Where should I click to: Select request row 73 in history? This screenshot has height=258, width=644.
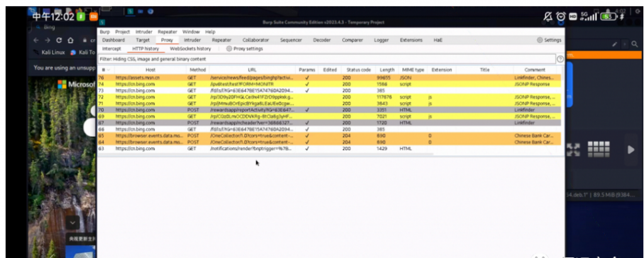329,90
